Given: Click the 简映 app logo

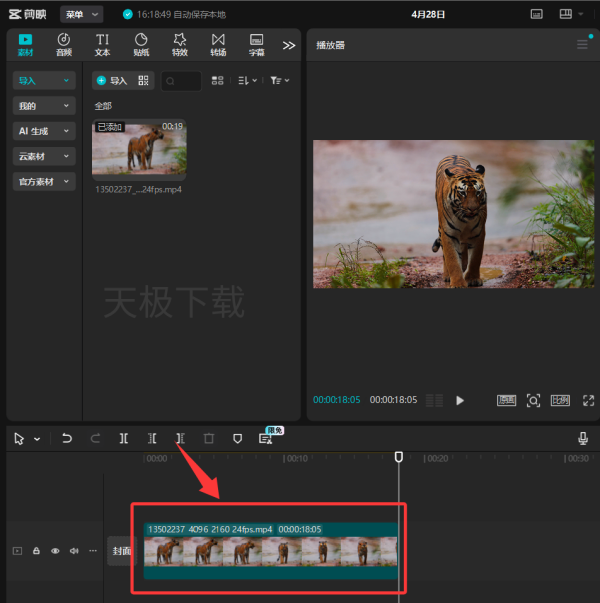Looking at the screenshot, I should (27, 15).
